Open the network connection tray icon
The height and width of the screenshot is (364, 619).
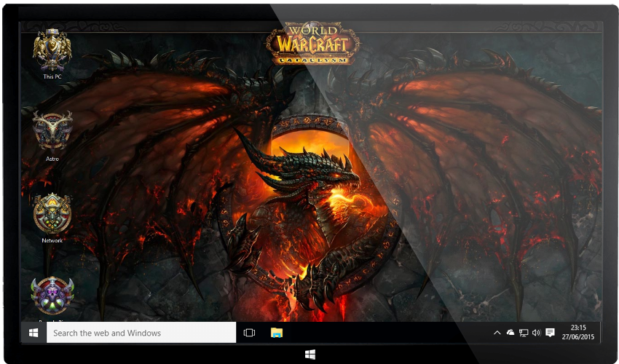[524, 333]
